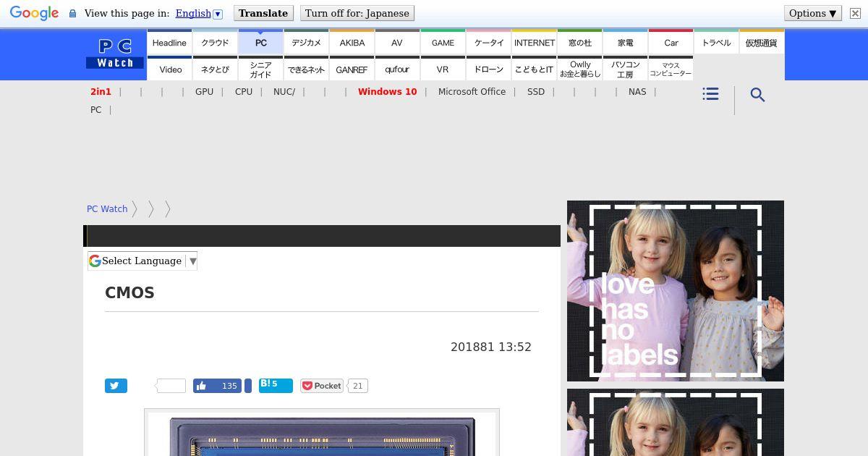
Task: Open the hamburger list menu icon
Action: 710,94
